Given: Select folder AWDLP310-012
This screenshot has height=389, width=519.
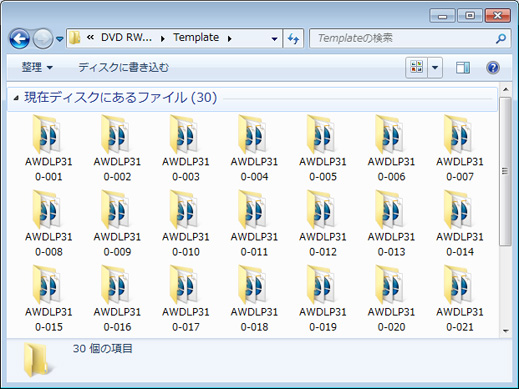Looking at the screenshot, I should 323,223.
